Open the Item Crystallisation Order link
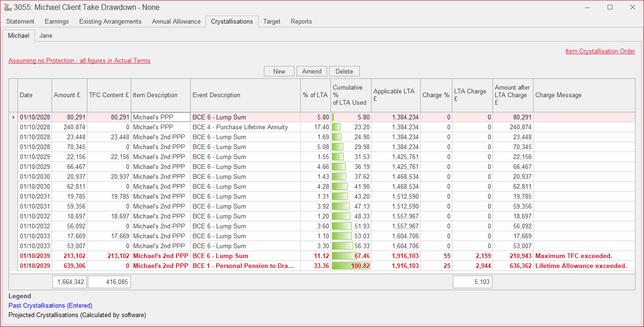Image resolution: width=644 pixels, height=327 pixels. (600, 51)
